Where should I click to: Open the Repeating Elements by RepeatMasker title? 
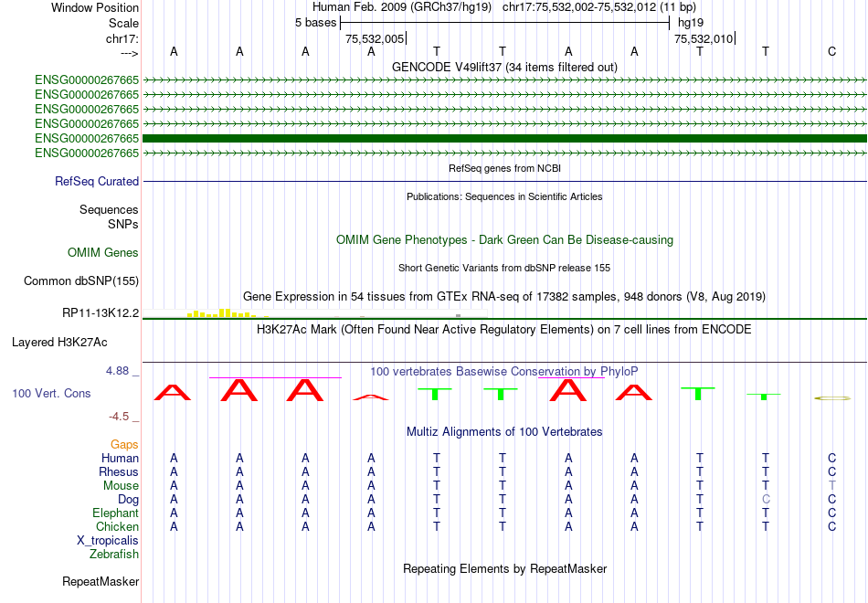point(504,569)
